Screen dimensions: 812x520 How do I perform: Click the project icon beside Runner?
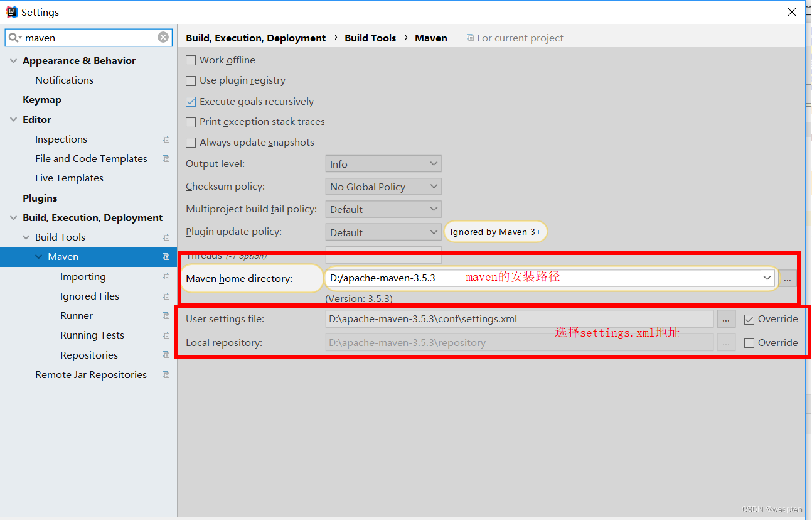[x=166, y=316]
